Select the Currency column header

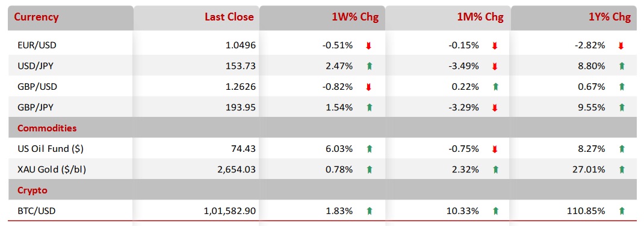click(x=36, y=17)
